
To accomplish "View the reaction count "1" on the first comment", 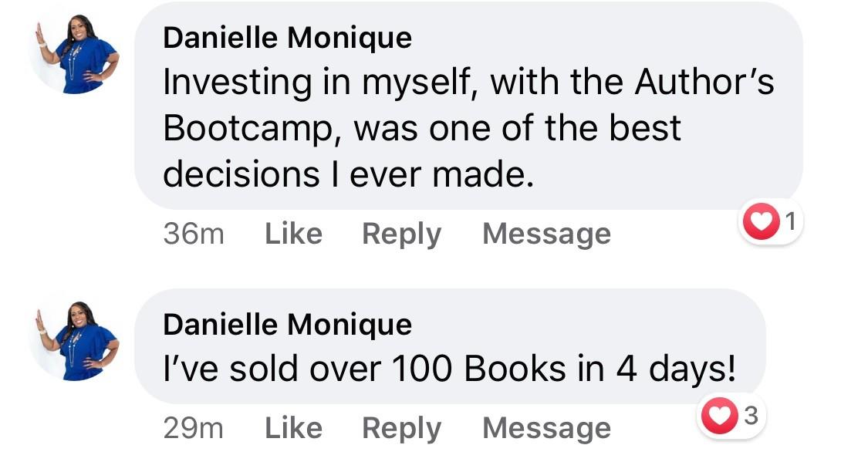I will [789, 222].
